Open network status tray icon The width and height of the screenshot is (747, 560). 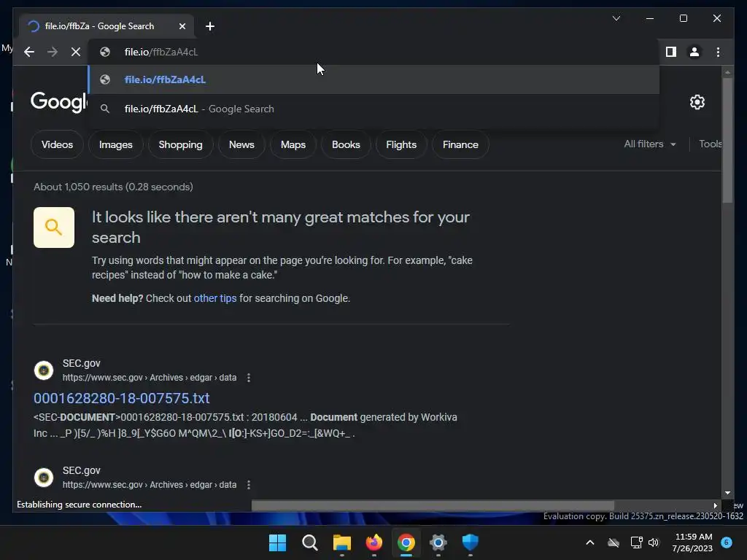point(636,542)
